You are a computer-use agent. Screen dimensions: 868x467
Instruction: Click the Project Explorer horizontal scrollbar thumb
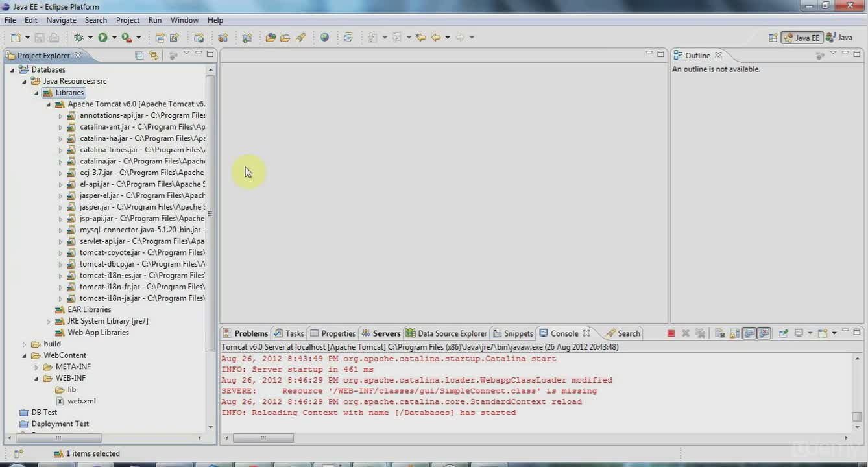point(58,438)
